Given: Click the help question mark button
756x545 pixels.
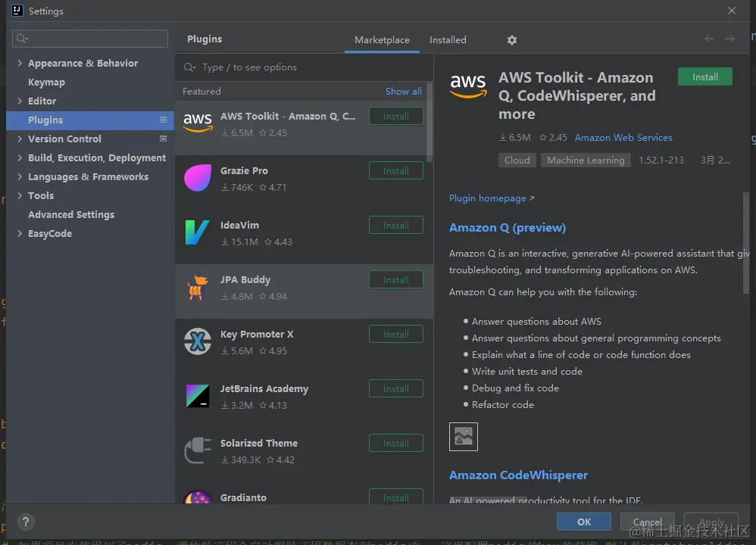Looking at the screenshot, I should (26, 522).
